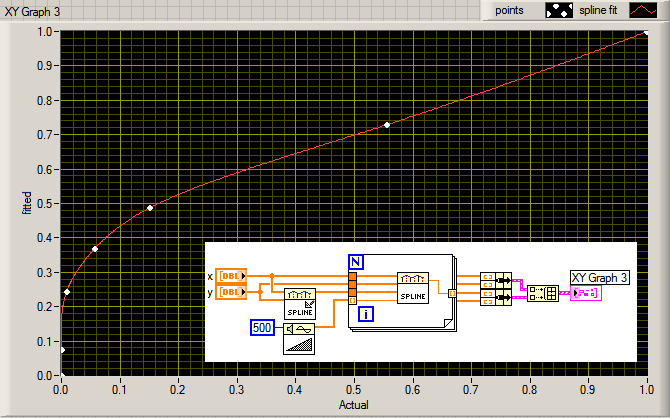This screenshot has height=418, width=670.
Task: Select the pink XY Graph 3 indicator terminal
Action: point(586,293)
